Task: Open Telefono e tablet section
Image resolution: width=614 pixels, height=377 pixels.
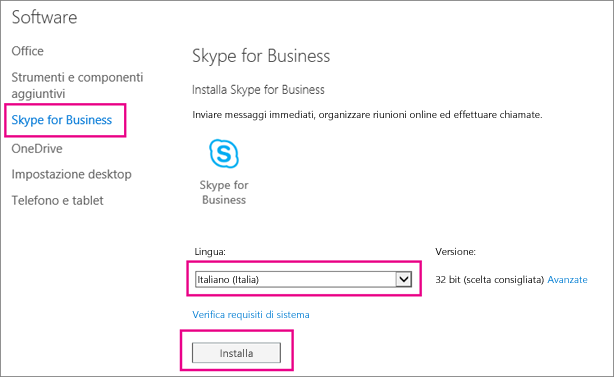Action: [57, 200]
